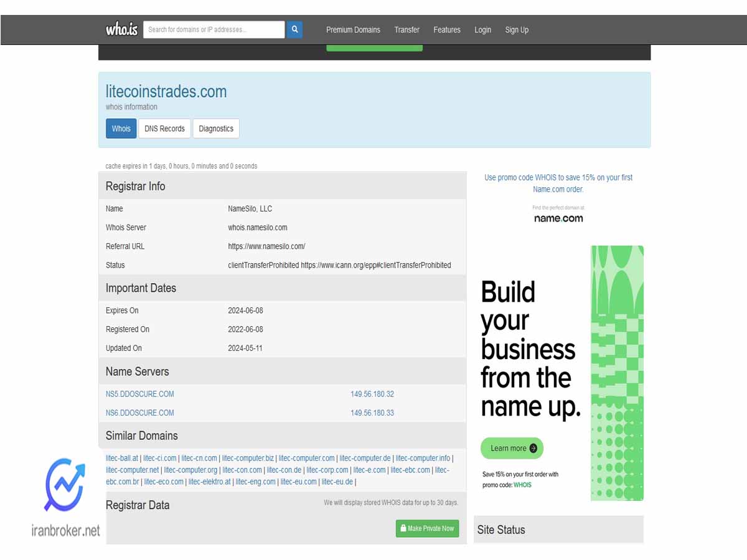
Task: Open similar domain litec-computer.biz
Action: click(x=248, y=459)
